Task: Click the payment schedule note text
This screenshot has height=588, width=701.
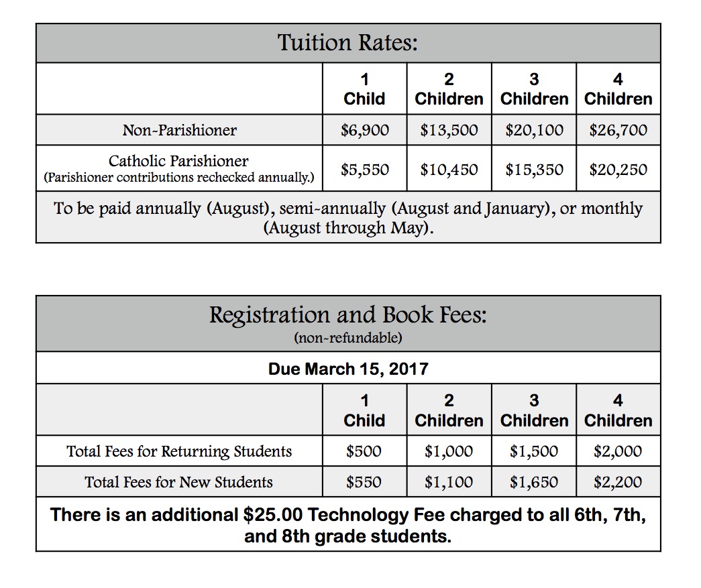Action: pos(348,218)
